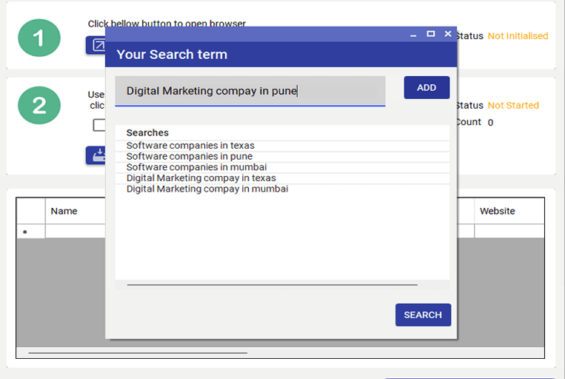Click the empty row selector in results table
The image size is (565, 379).
click(x=31, y=231)
